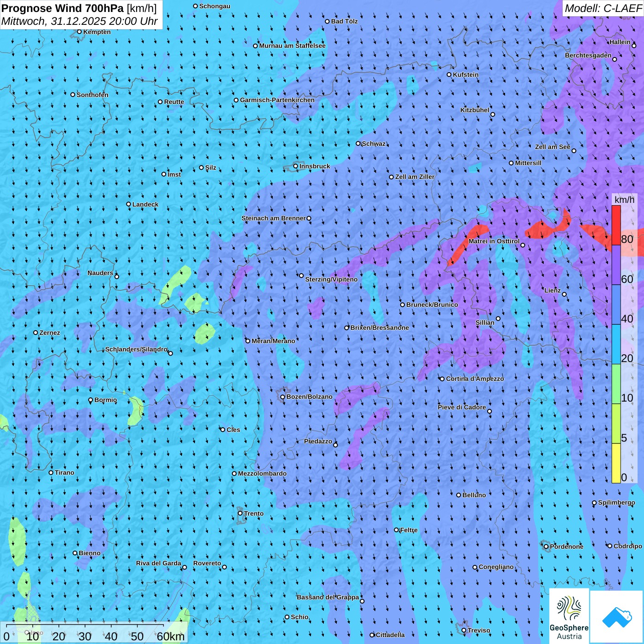Click the 'Bruneck/Brunico' label
This screenshot has width=644, height=644.
pyautogui.click(x=432, y=305)
